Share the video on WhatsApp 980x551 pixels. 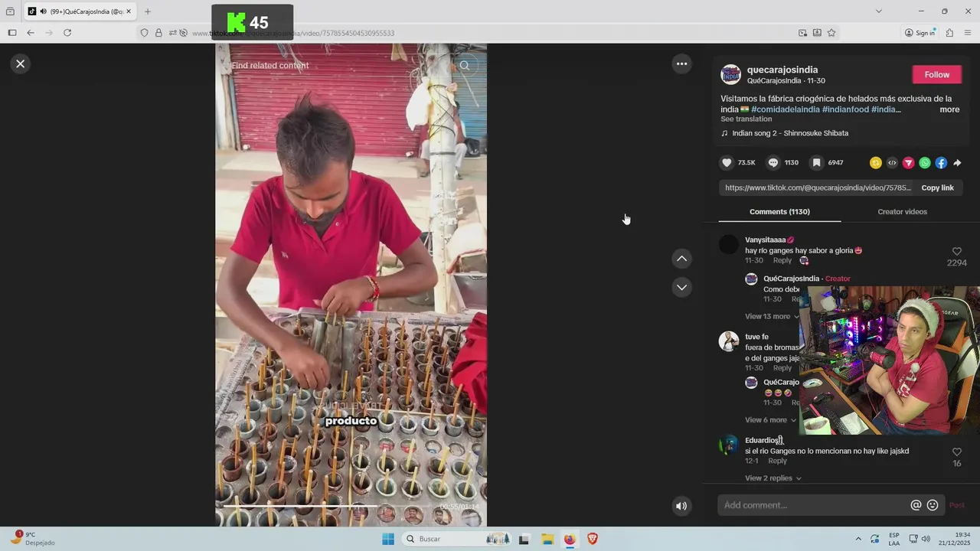coord(925,163)
